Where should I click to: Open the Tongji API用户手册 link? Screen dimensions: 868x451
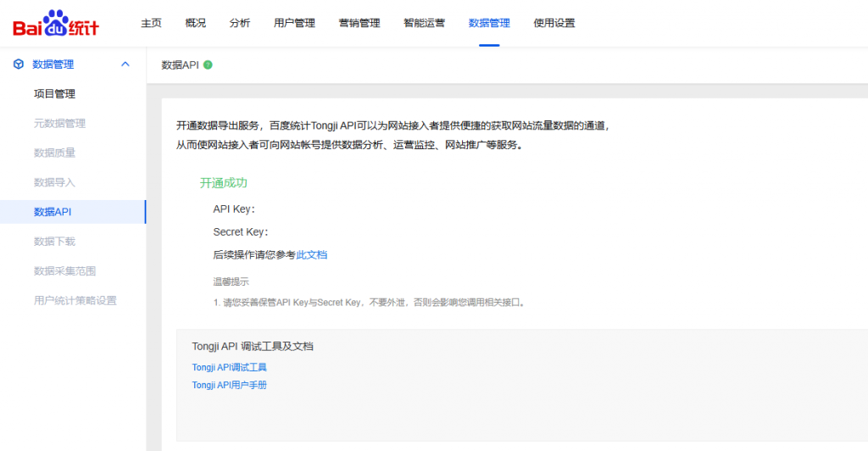(229, 385)
